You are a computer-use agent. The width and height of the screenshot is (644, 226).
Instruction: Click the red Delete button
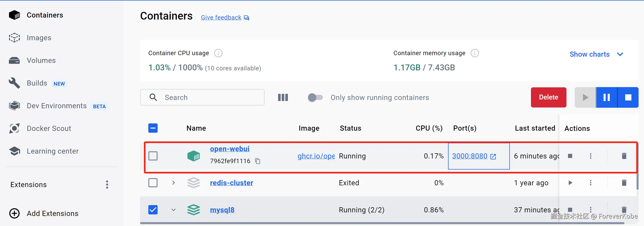[x=549, y=97]
